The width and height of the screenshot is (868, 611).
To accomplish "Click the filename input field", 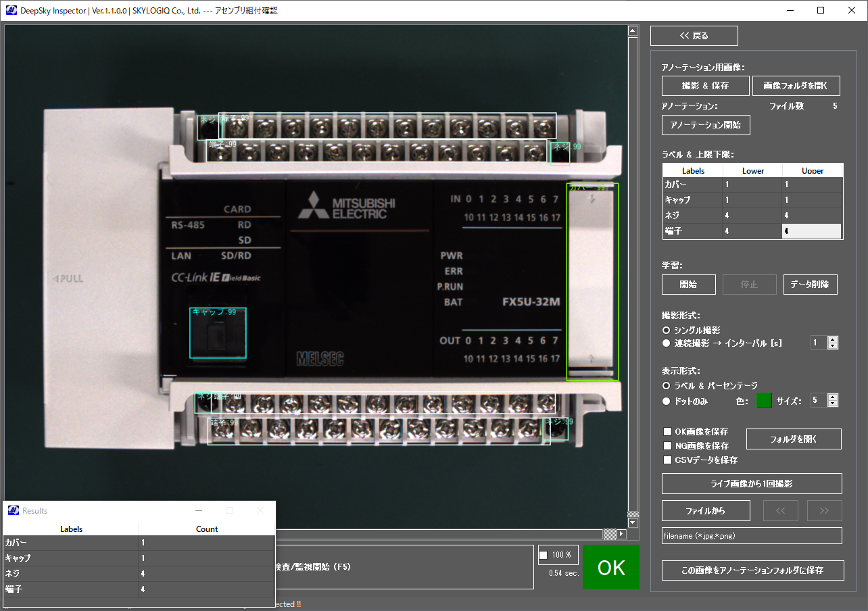I will (x=752, y=535).
